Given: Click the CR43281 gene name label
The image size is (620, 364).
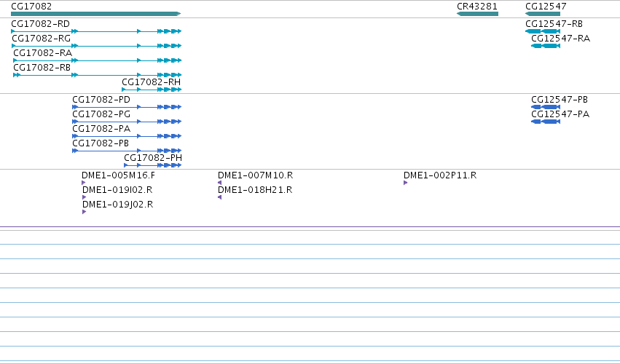Looking at the screenshot, I should pos(477,7).
